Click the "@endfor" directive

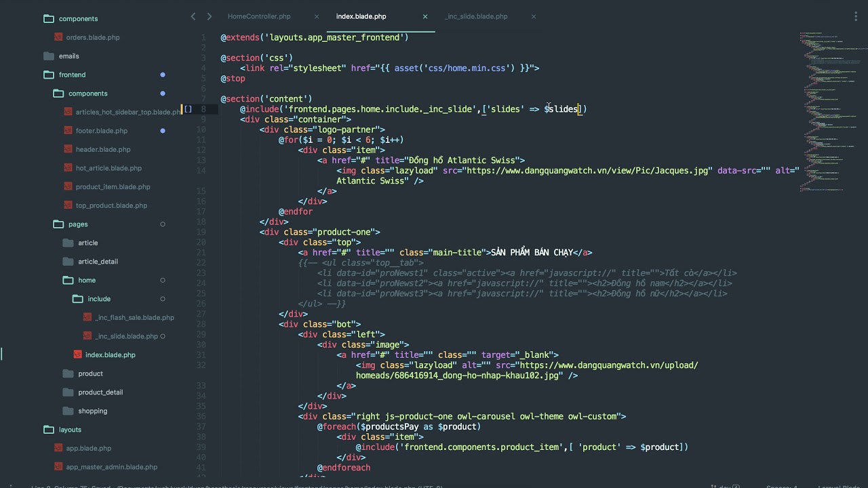point(296,211)
